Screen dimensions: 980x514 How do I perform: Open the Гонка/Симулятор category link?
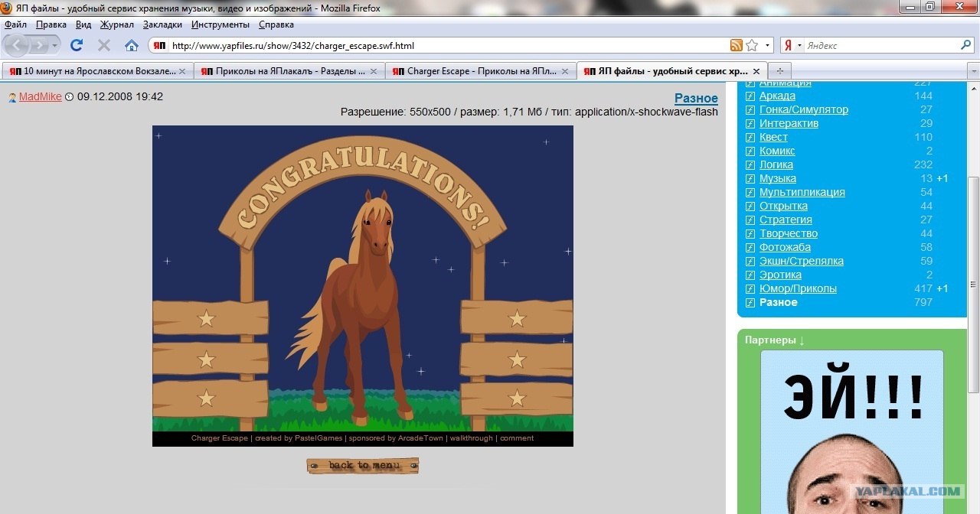pyautogui.click(x=804, y=109)
